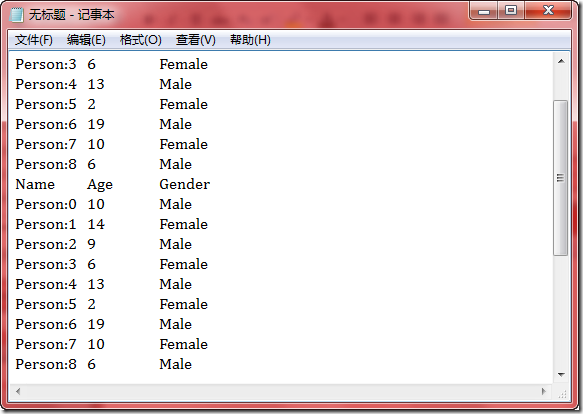Click 'Person:8' below the Name header line
The width and height of the screenshot is (583, 414).
pyautogui.click(x=46, y=365)
